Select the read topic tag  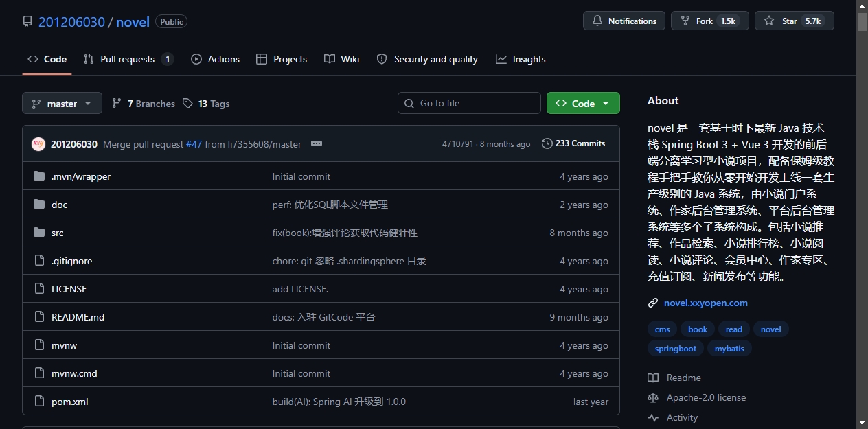coord(734,329)
